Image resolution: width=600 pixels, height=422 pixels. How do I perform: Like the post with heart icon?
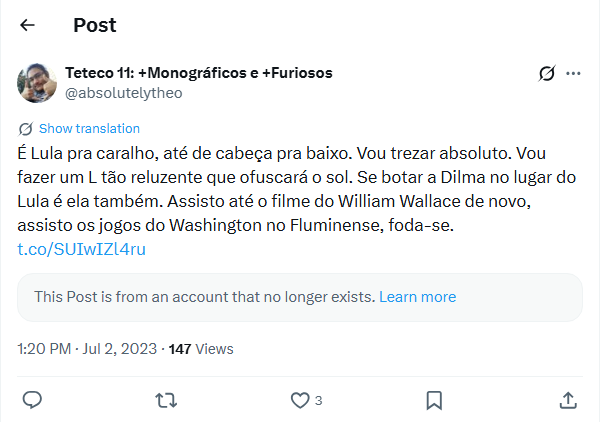coord(300,400)
